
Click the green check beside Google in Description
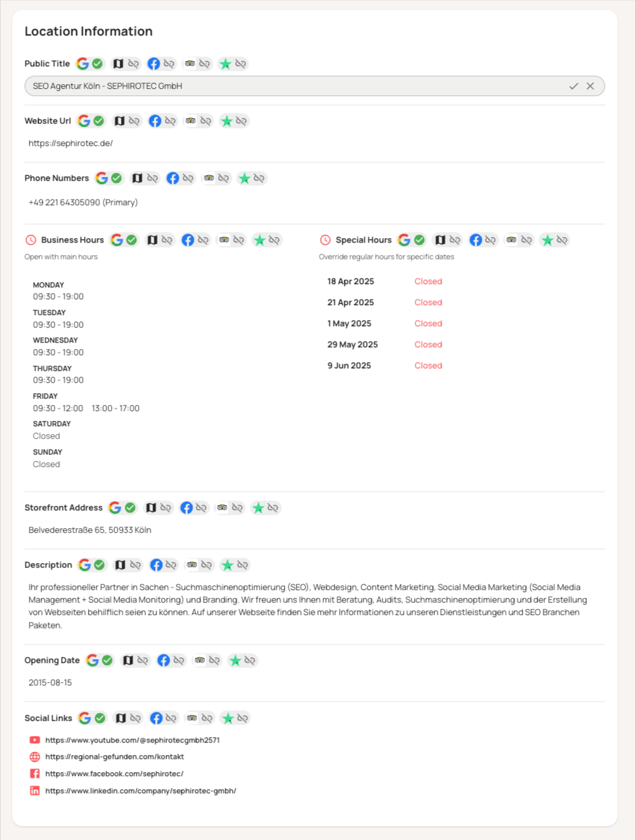pyautogui.click(x=99, y=565)
